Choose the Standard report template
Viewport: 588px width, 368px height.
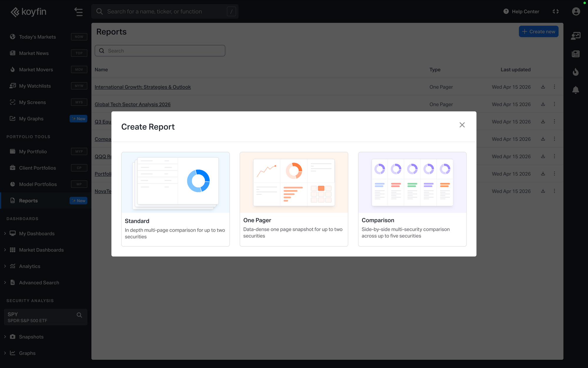click(x=175, y=199)
